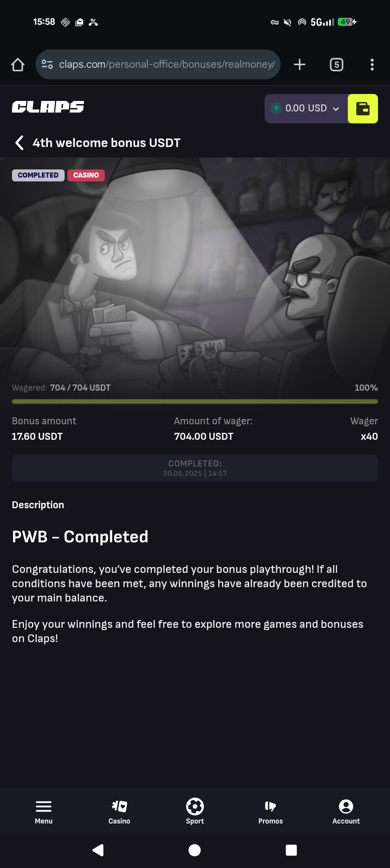
Task: Expand the 0.00 USD balance dropdown
Action: (306, 109)
